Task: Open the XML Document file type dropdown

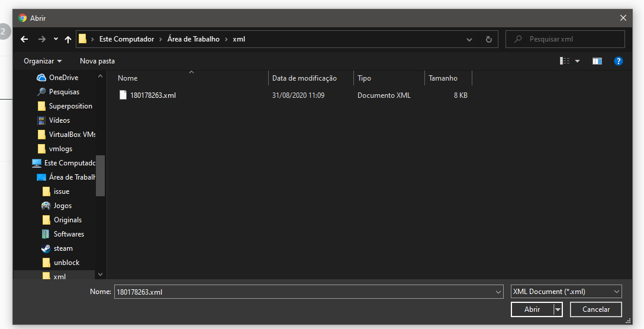Action: [566, 292]
